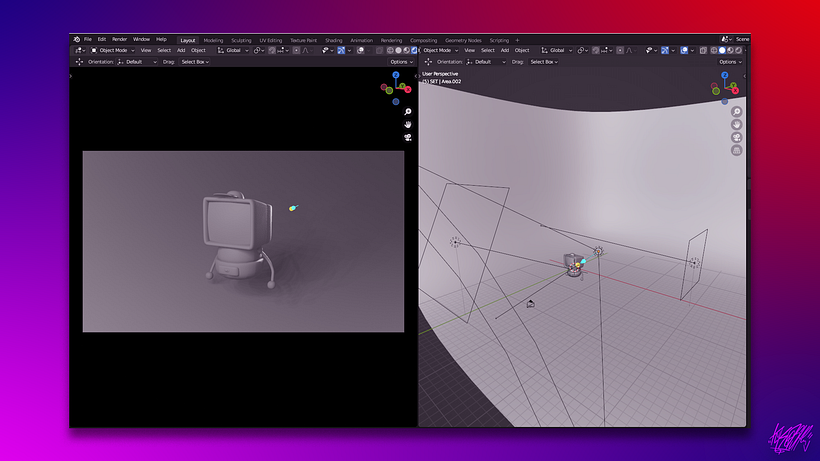Switch to the Scripting workspace tab
Screen dimensions: 820x461
pos(499,40)
